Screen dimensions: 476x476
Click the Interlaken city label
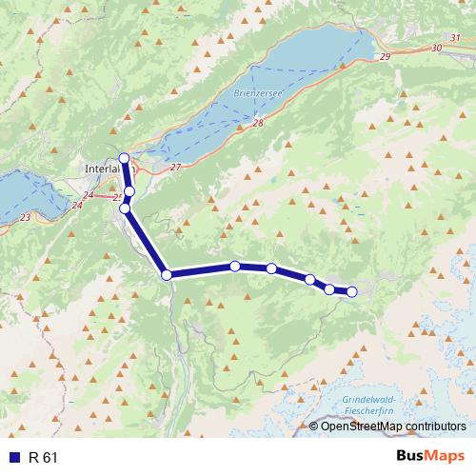(109, 169)
